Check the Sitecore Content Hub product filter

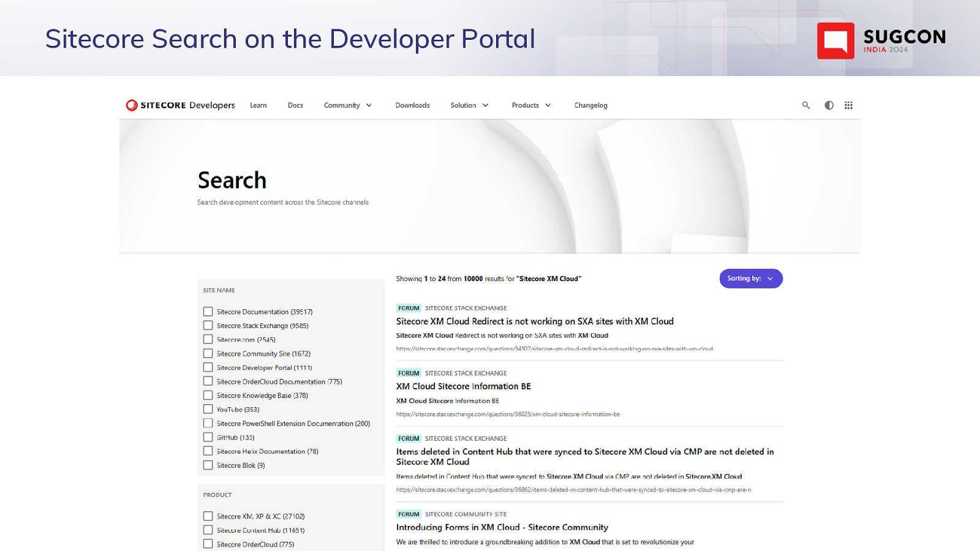pyautogui.click(x=208, y=530)
